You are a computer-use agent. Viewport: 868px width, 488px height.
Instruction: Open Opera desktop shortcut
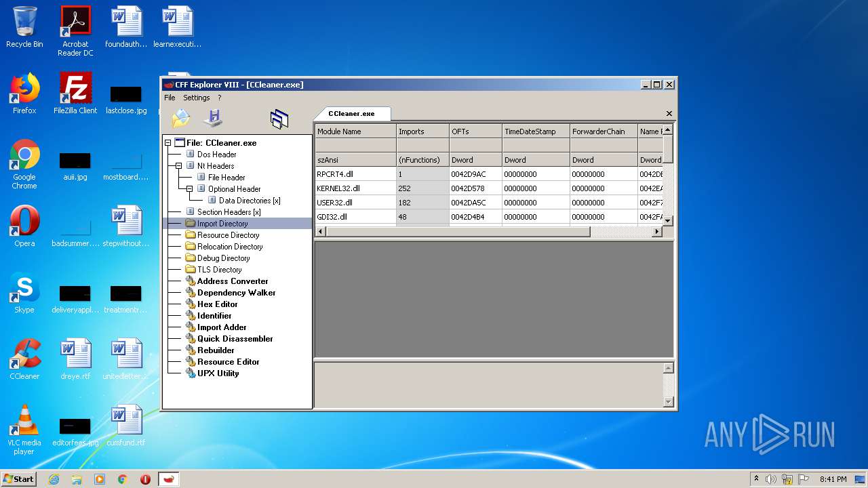tap(24, 226)
